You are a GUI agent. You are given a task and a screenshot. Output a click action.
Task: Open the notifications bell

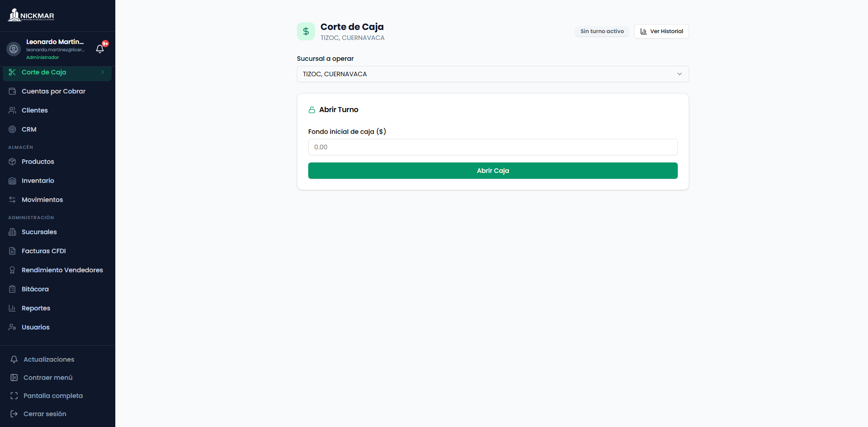pyautogui.click(x=100, y=49)
